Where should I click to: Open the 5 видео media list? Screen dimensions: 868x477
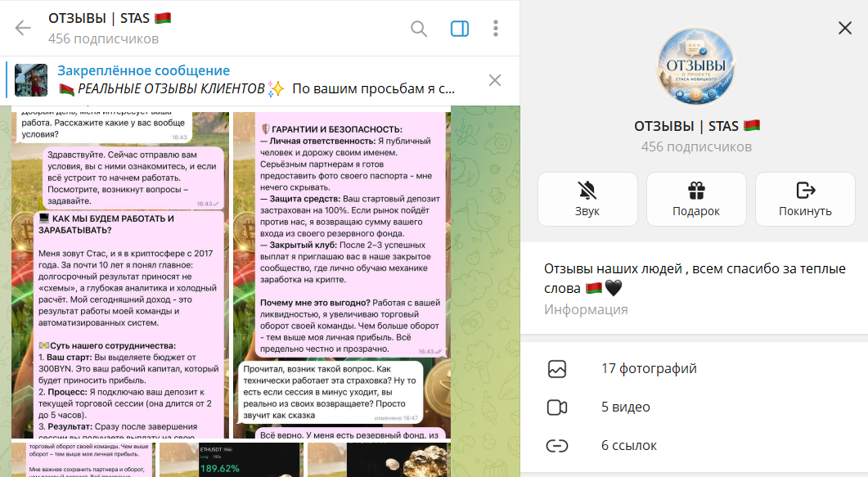point(695,407)
